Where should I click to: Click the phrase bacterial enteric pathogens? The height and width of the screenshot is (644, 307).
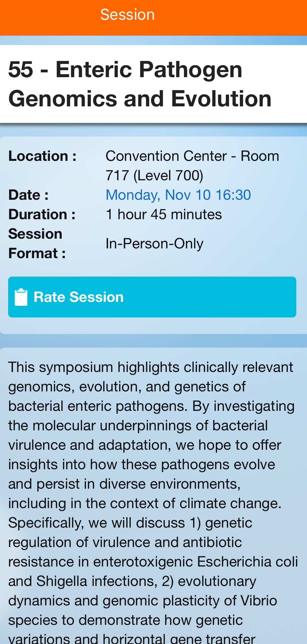click(x=98, y=406)
